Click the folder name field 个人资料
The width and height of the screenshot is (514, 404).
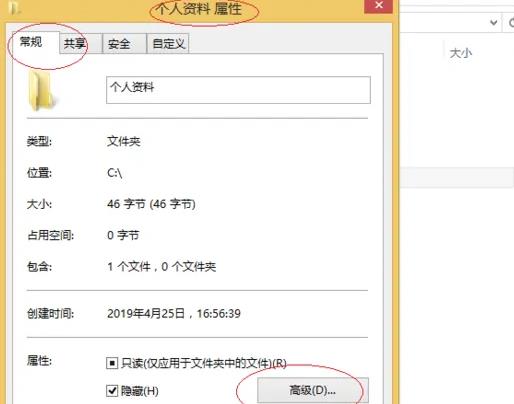[238, 90]
